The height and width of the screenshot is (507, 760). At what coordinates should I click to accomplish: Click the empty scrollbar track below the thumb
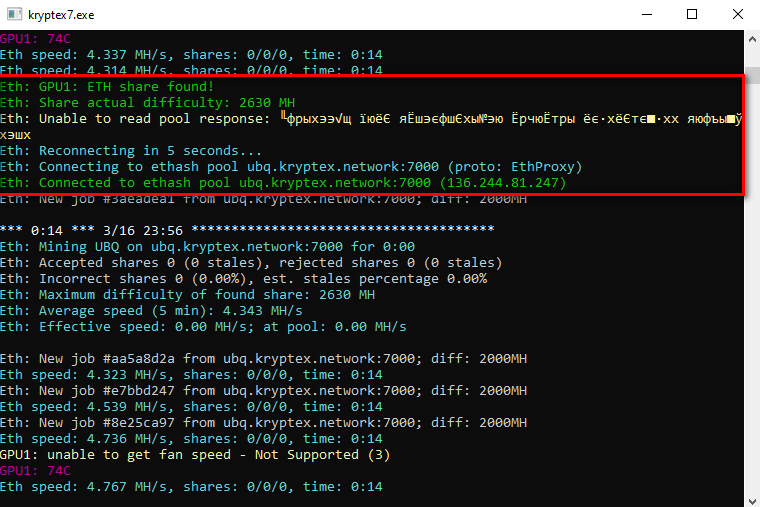752,291
